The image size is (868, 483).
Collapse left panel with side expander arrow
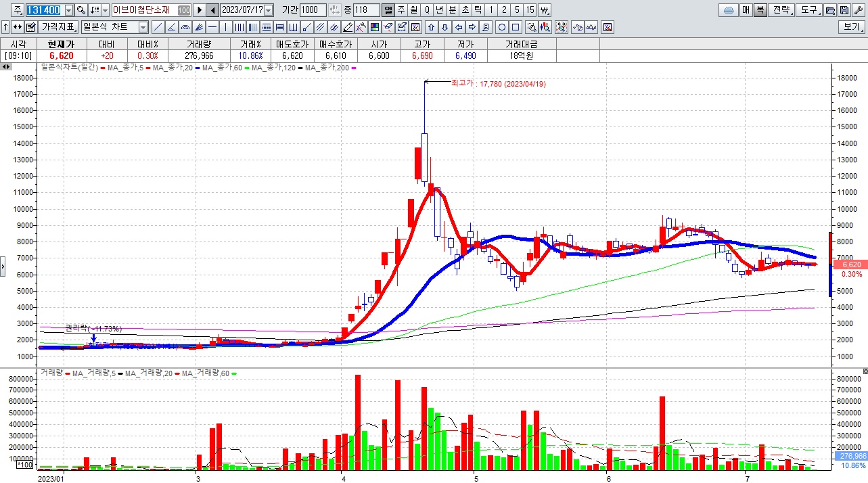pyautogui.click(x=3, y=266)
